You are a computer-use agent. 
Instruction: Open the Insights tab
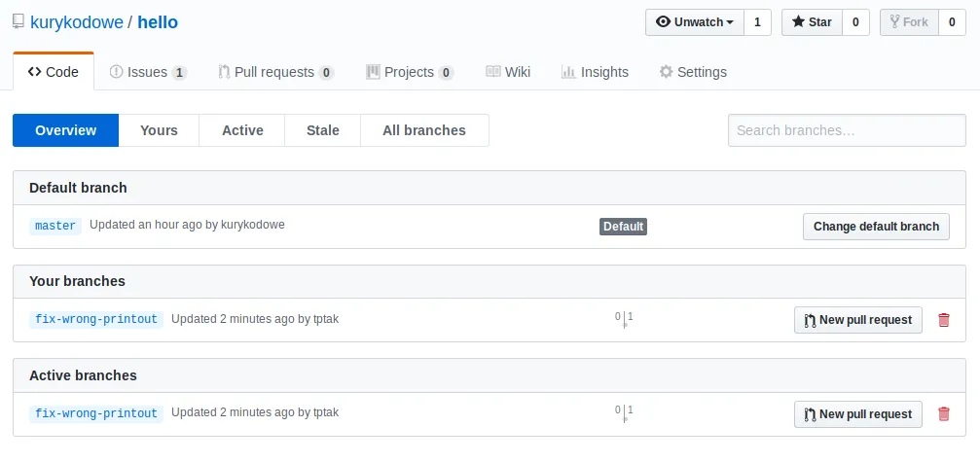tap(595, 72)
